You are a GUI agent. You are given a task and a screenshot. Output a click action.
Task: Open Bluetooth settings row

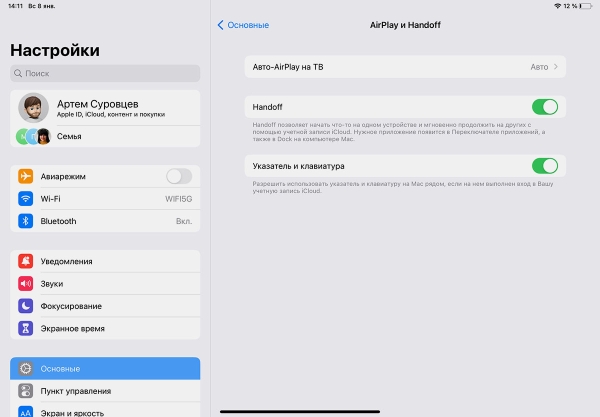click(x=105, y=221)
